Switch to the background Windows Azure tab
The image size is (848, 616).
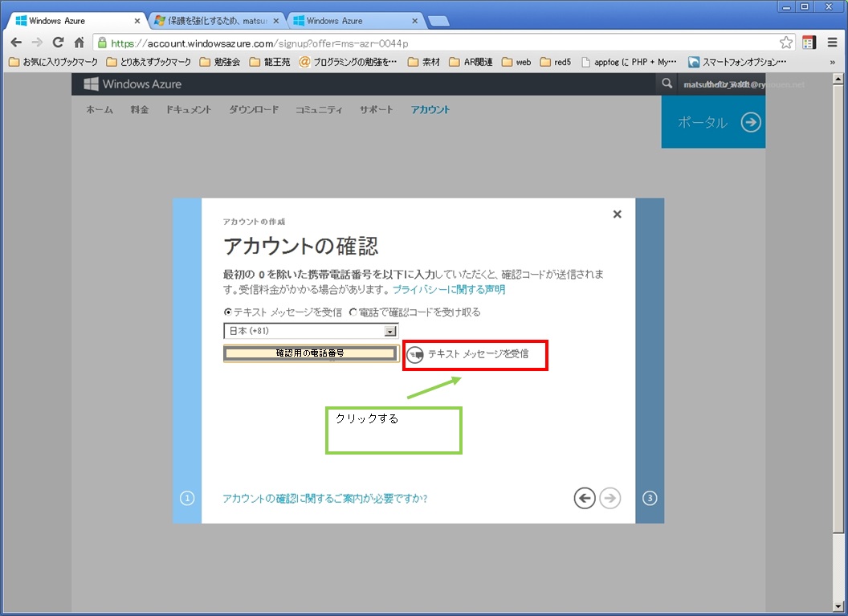(355, 21)
